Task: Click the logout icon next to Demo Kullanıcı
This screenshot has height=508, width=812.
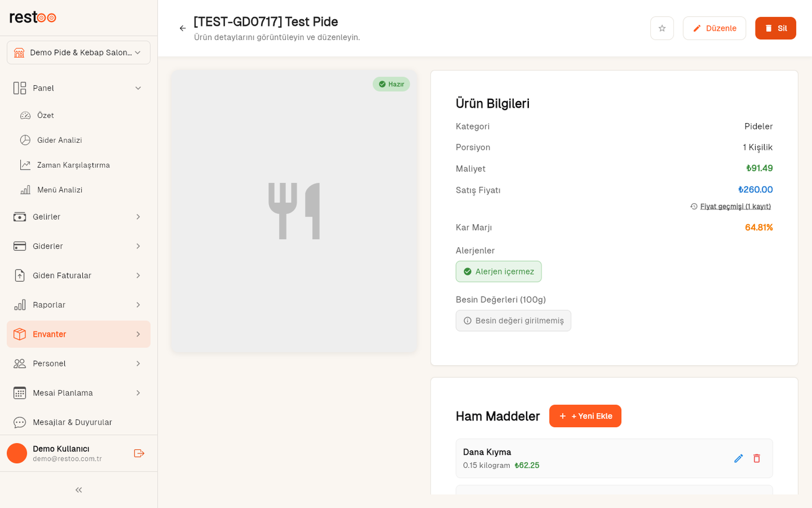Action: click(x=139, y=453)
